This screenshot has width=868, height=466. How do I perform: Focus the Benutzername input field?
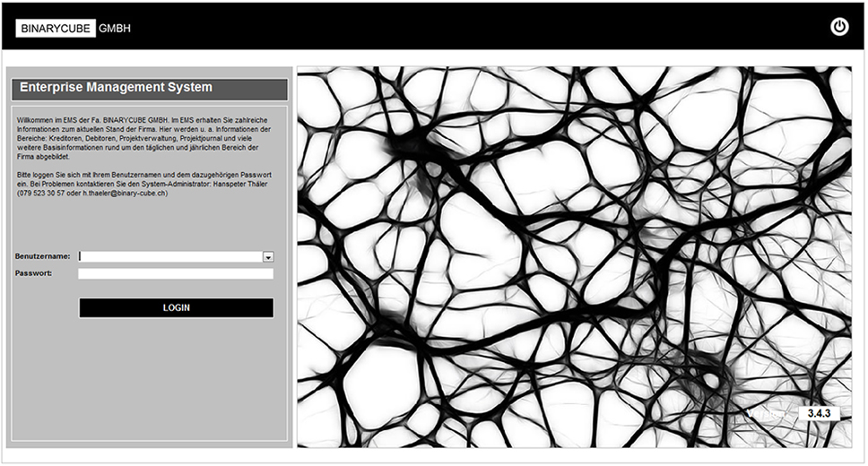[x=170, y=256]
